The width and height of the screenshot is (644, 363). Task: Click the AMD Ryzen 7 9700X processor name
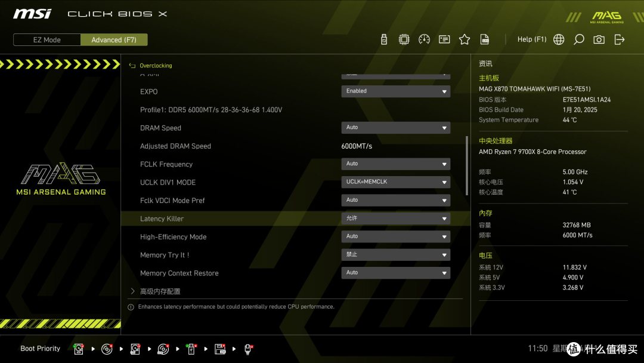(x=532, y=152)
